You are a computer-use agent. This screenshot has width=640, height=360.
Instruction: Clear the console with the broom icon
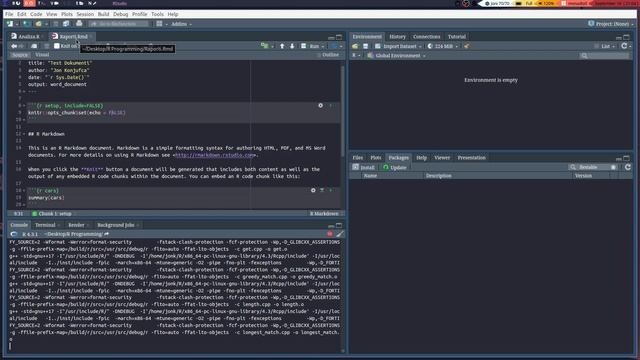click(340, 234)
